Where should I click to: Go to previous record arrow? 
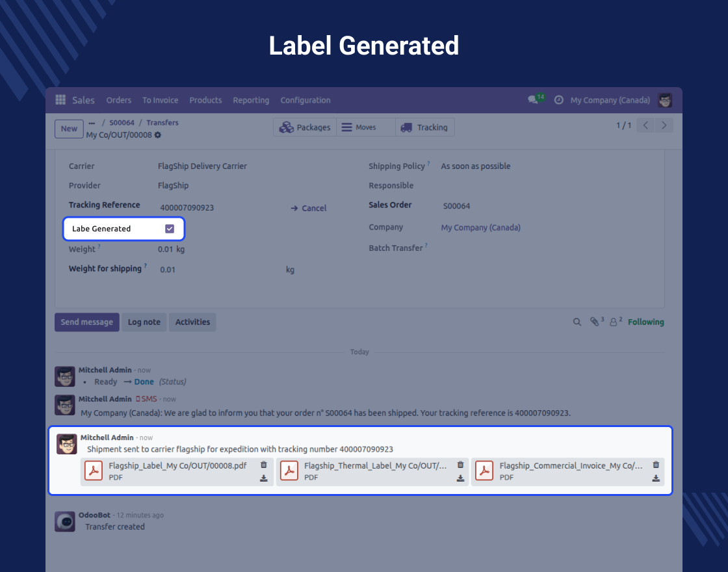click(x=645, y=125)
